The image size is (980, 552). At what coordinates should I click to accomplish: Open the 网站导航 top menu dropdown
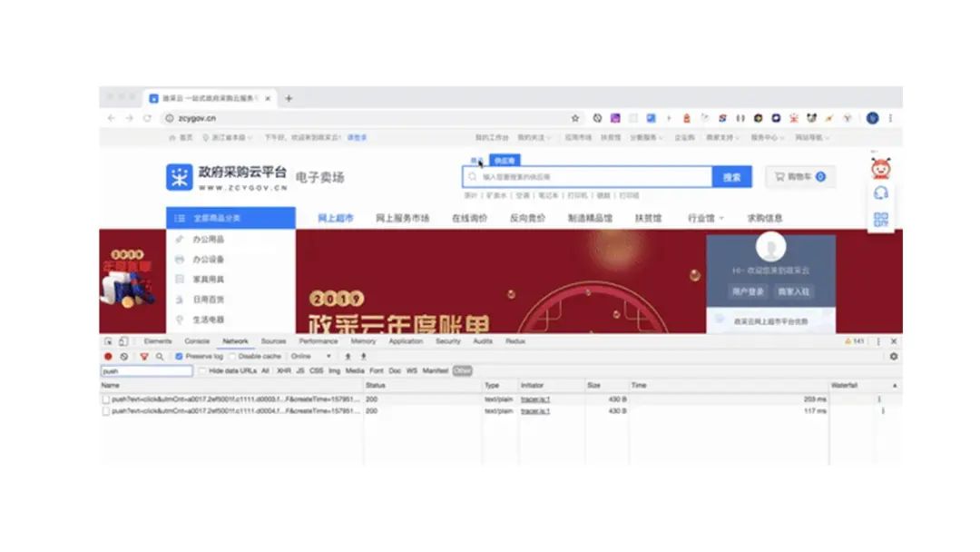pos(812,137)
